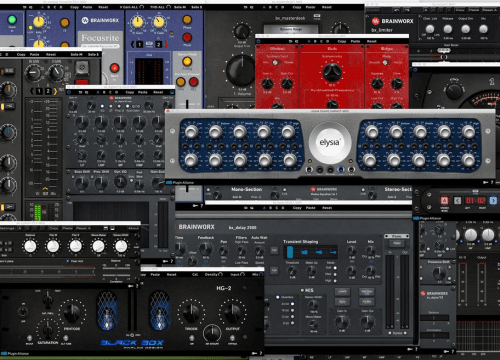
Task: Click orange next-channel arrow in black console plugin
Action: click(x=55, y=91)
